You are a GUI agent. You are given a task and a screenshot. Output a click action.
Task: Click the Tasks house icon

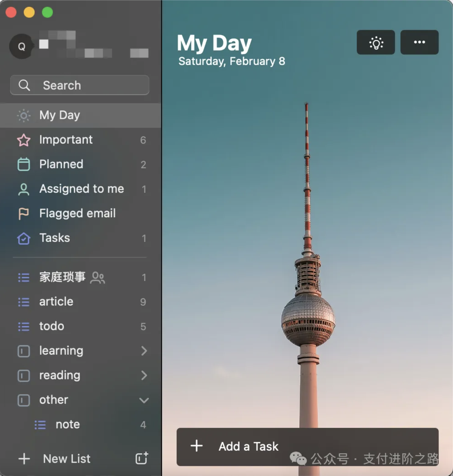[24, 238]
